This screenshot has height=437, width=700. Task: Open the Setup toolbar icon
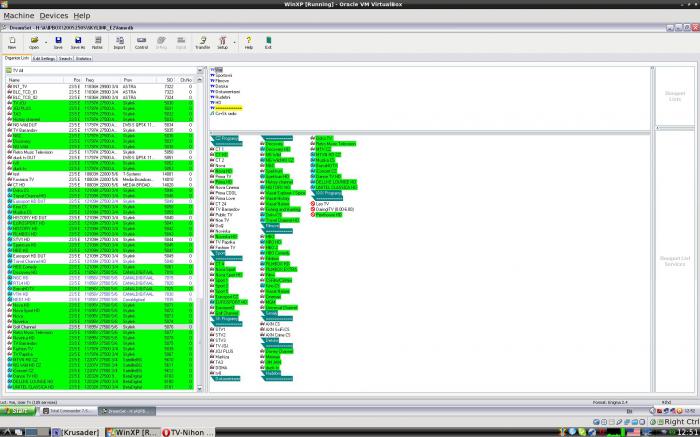(222, 43)
